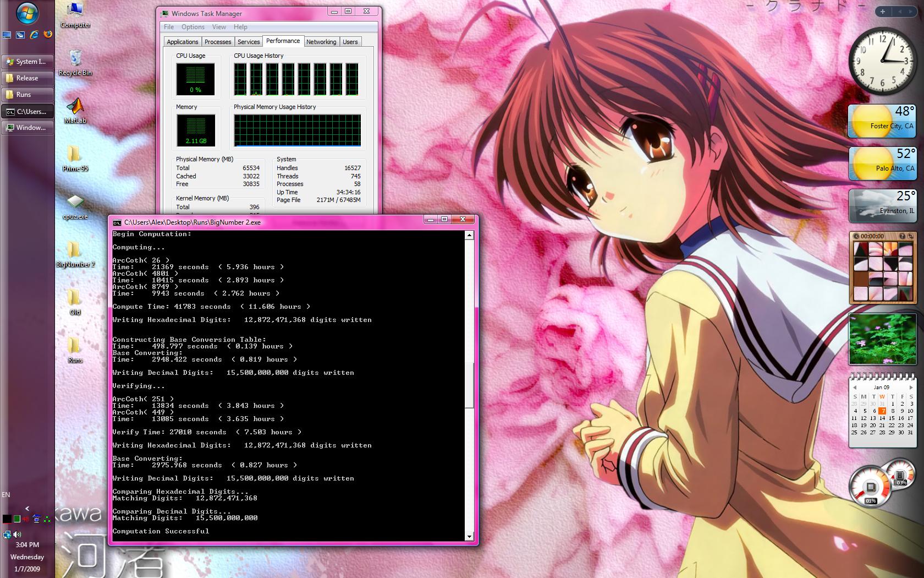Add a gadget with the sidebar plus button
This screenshot has width=924, height=578.
click(883, 11)
